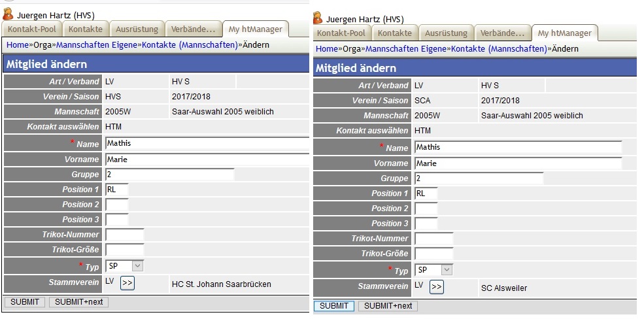
Task: Switch to the Kontakt-Pool tab in the left panel
Action: (32, 29)
